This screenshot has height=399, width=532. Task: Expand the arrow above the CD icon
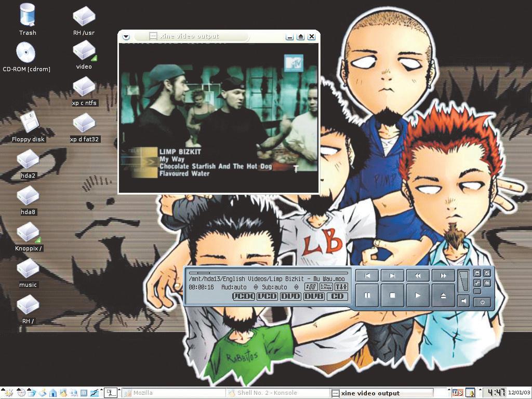pyautogui.click(x=19, y=389)
